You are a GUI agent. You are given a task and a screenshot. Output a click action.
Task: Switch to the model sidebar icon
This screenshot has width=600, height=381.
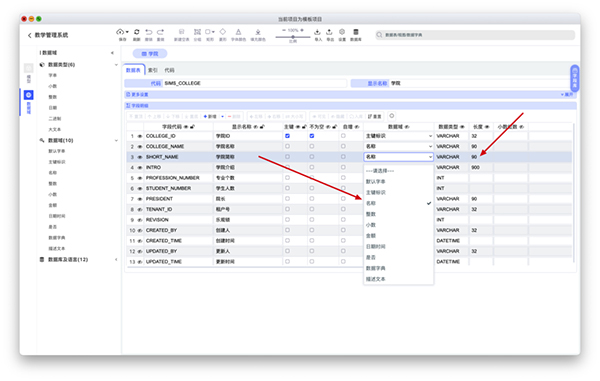coord(28,68)
